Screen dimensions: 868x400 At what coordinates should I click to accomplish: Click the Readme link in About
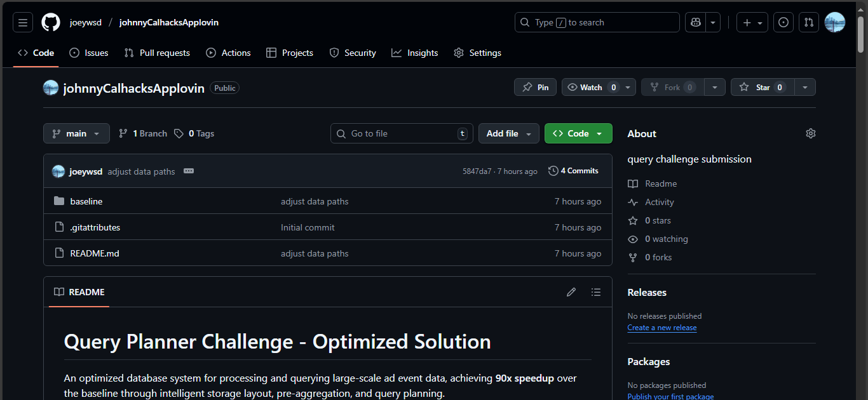[653, 183]
